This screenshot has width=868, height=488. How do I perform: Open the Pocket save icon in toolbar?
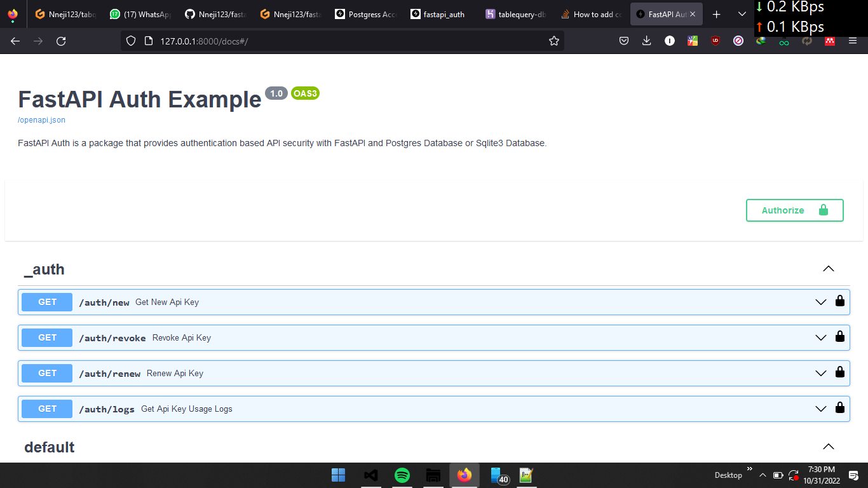point(624,41)
